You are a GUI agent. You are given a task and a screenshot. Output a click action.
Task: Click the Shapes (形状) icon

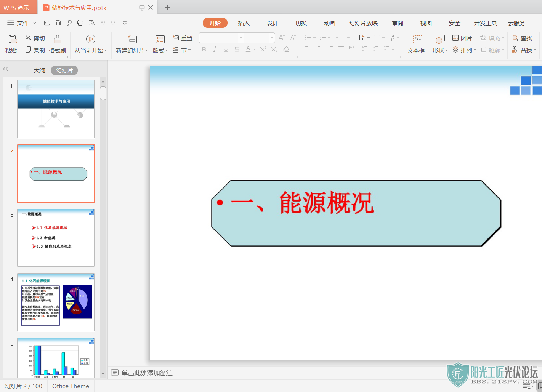click(440, 39)
